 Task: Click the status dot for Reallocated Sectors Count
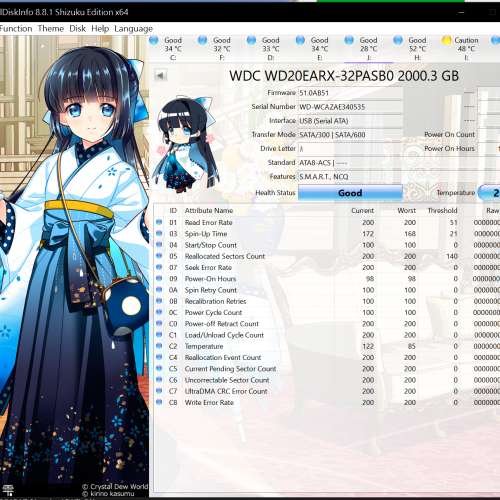click(x=159, y=256)
